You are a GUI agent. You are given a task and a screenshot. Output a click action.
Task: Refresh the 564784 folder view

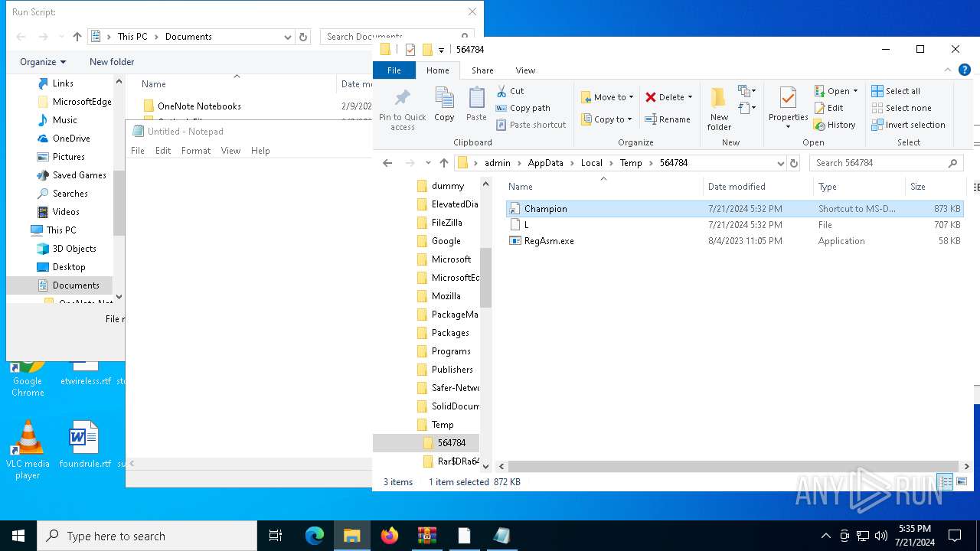(x=794, y=163)
